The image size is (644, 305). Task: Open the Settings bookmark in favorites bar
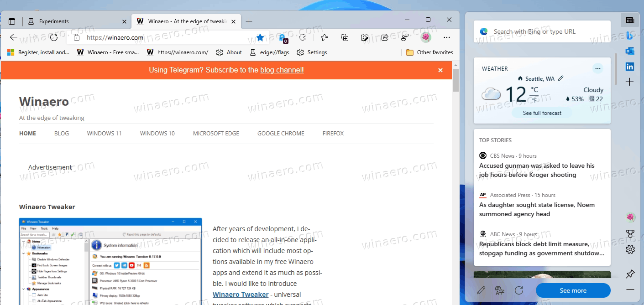312,52
